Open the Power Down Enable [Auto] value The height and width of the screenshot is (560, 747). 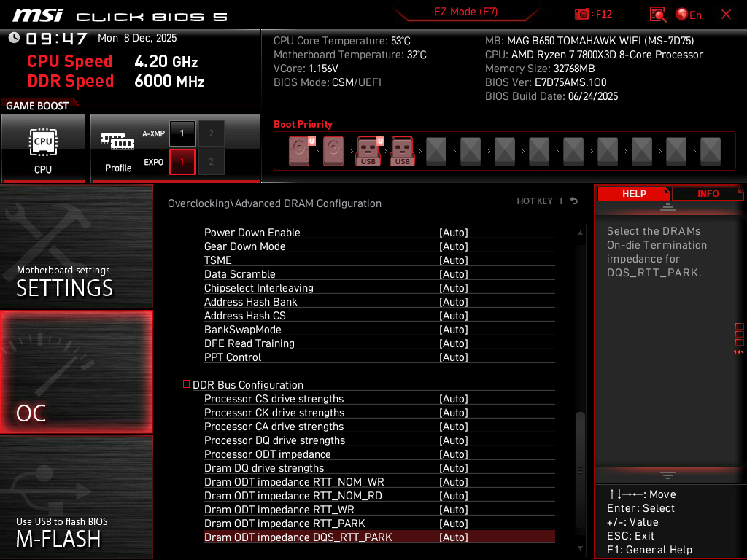(454, 233)
